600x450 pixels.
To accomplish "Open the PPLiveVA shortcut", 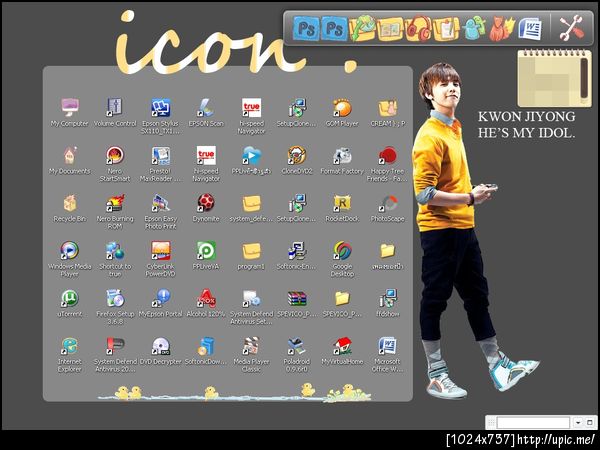I will coord(206,255).
